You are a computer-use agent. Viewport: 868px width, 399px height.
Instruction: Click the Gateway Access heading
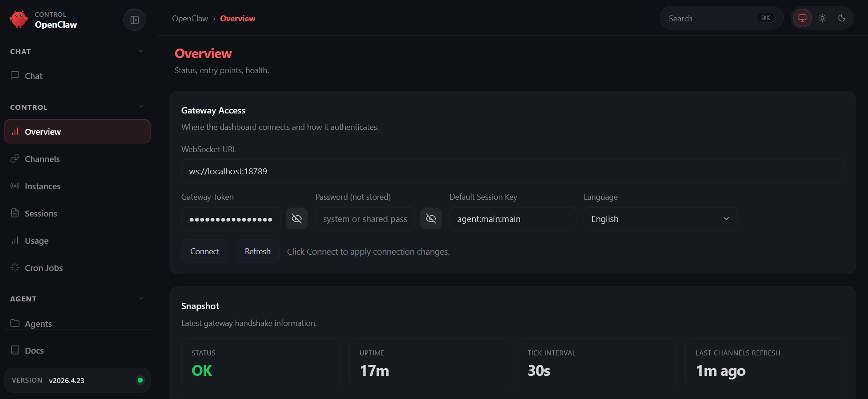click(x=213, y=110)
